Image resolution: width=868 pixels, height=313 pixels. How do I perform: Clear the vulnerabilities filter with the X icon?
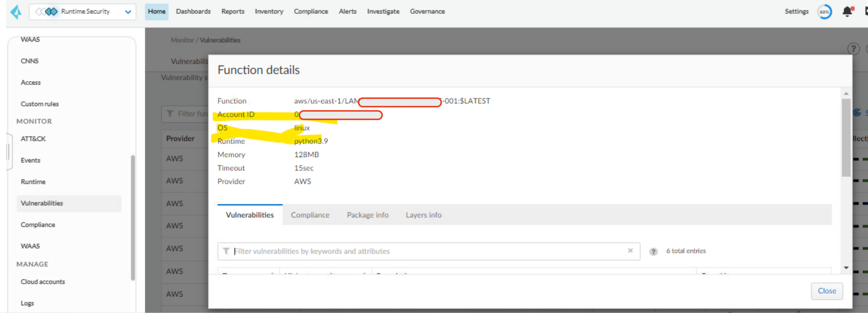tap(630, 251)
